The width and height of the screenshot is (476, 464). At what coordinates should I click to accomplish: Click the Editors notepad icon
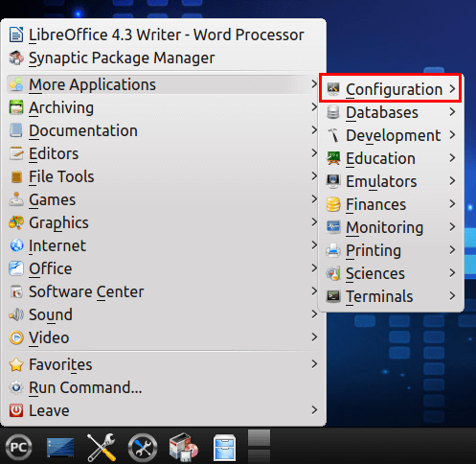tap(16, 153)
